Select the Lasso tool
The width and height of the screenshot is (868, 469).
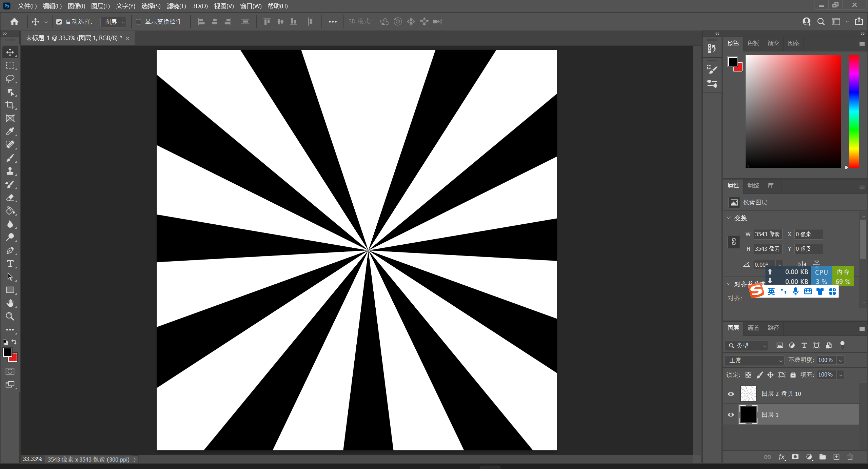click(10, 79)
